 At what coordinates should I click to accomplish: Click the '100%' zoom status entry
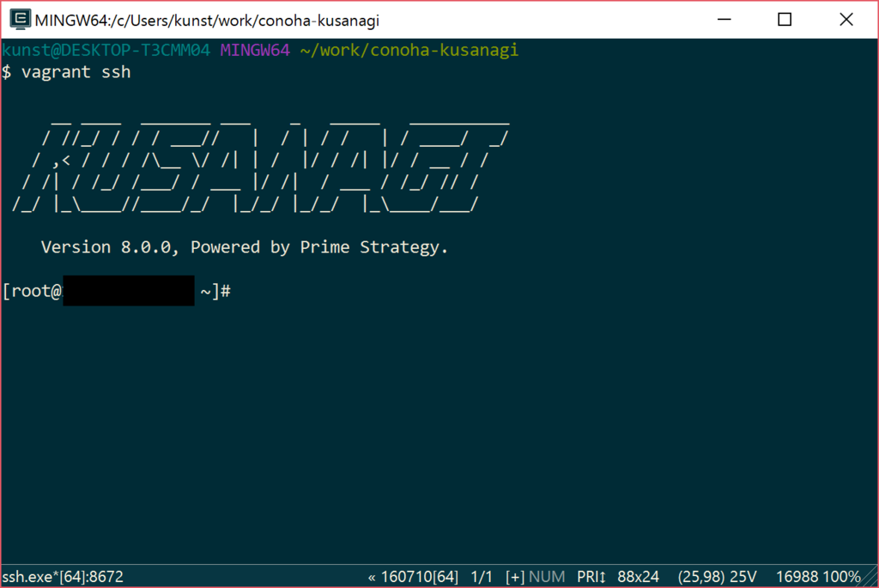pos(841,577)
